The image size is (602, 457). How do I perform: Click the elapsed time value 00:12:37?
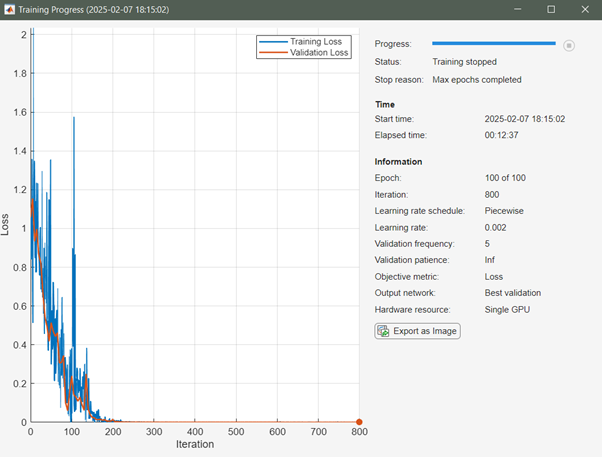[501, 135]
